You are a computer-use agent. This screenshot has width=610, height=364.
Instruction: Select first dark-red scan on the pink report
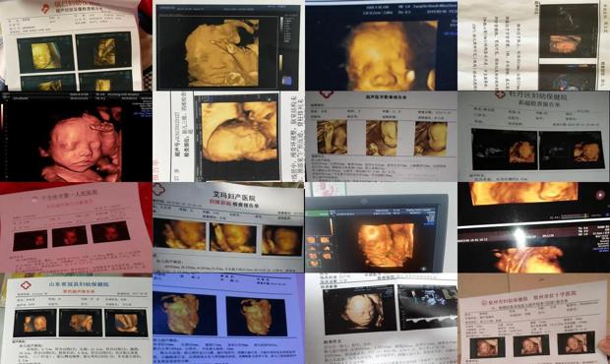click(x=30, y=240)
